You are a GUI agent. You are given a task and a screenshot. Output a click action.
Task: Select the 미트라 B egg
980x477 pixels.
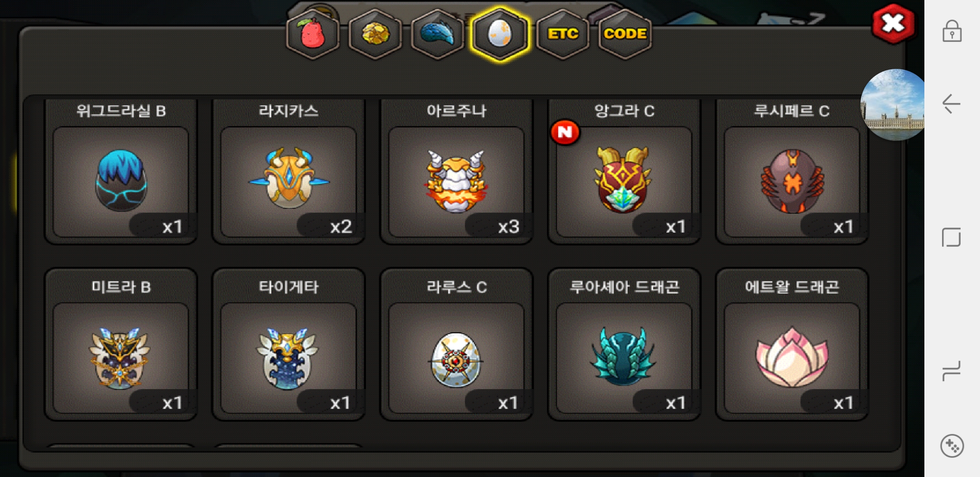click(x=121, y=344)
